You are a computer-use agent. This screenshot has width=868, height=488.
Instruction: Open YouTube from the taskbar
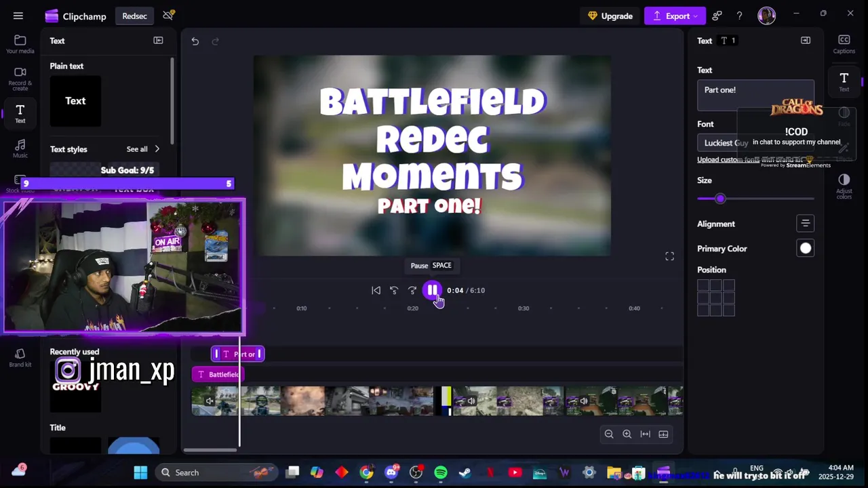(515, 472)
